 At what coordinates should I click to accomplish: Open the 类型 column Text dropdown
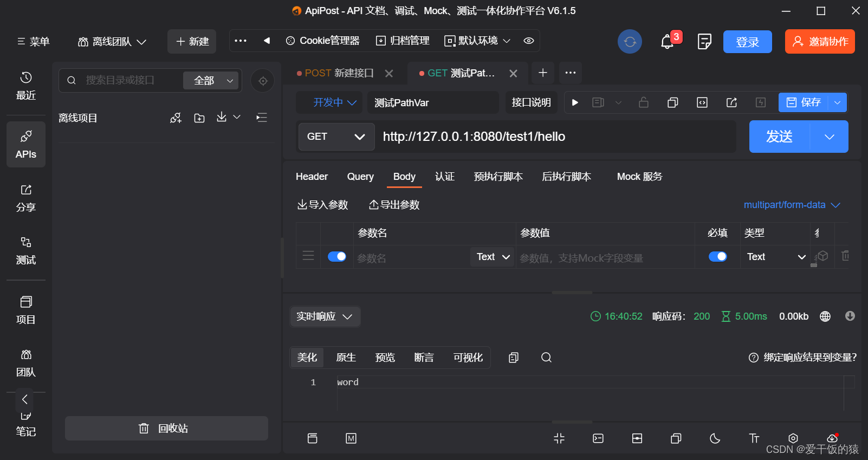776,257
